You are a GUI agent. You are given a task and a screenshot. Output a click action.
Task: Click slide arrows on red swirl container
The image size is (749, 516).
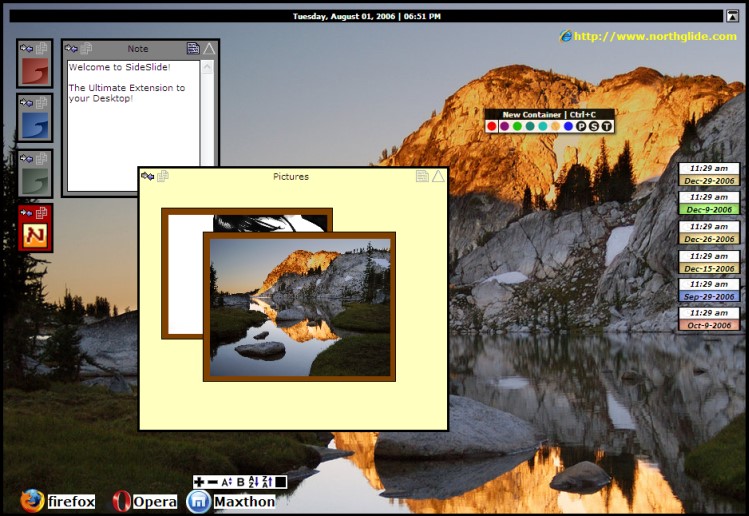pyautogui.click(x=26, y=48)
